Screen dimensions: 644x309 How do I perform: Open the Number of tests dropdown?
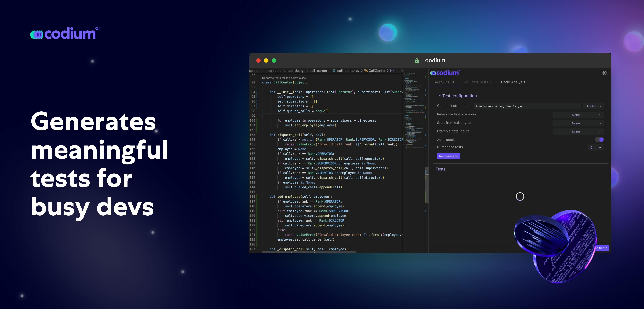(x=596, y=147)
